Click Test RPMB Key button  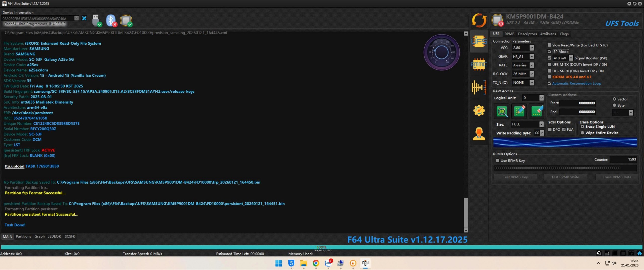coord(515,177)
